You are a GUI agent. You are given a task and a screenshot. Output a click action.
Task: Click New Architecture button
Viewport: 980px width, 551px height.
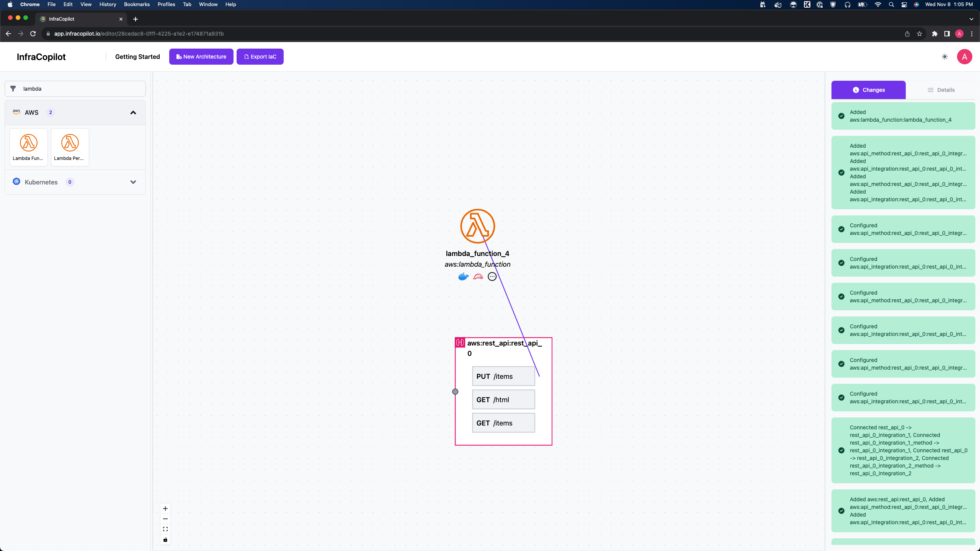[x=201, y=57]
